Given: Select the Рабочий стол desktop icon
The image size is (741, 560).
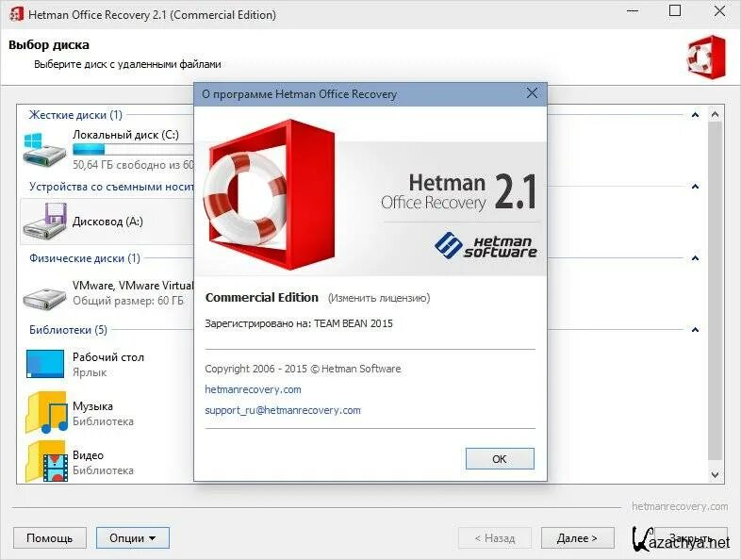Looking at the screenshot, I should pos(45,363).
